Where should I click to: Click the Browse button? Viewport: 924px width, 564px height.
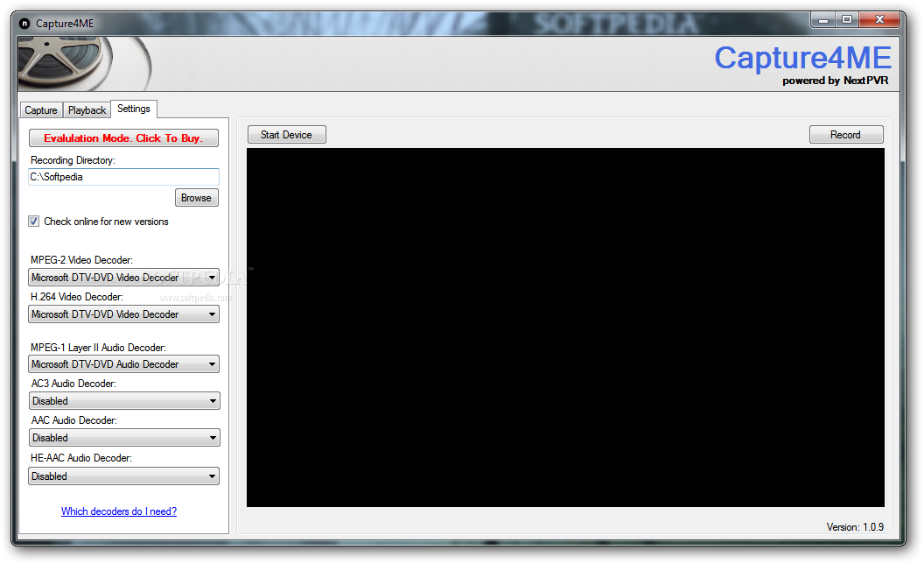pos(196,198)
